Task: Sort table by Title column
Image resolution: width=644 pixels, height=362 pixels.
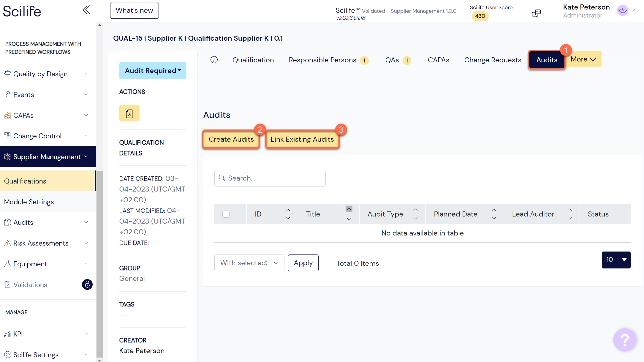Action: point(349,214)
